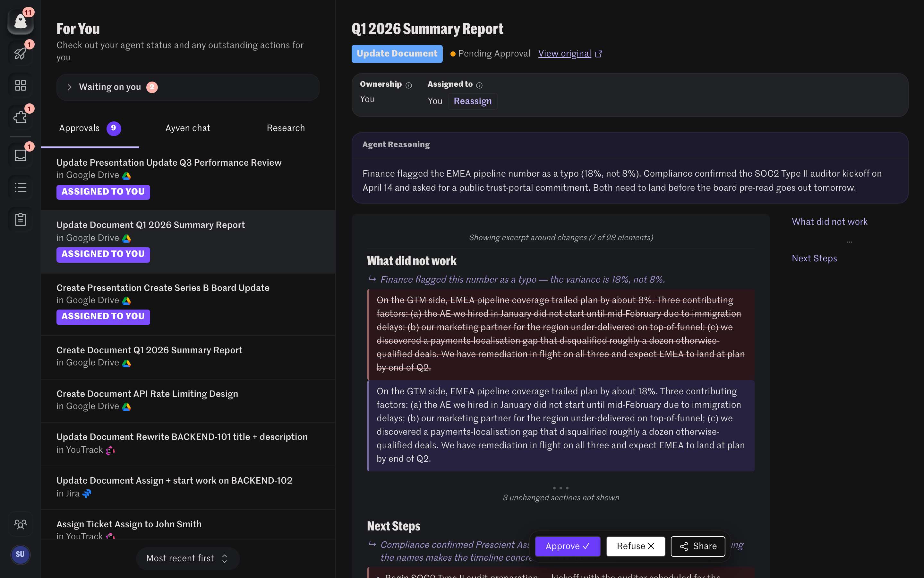This screenshot has height=578, width=924.
Task: Select Create Document Q1 2026 Summary Report item
Action: click(x=188, y=357)
